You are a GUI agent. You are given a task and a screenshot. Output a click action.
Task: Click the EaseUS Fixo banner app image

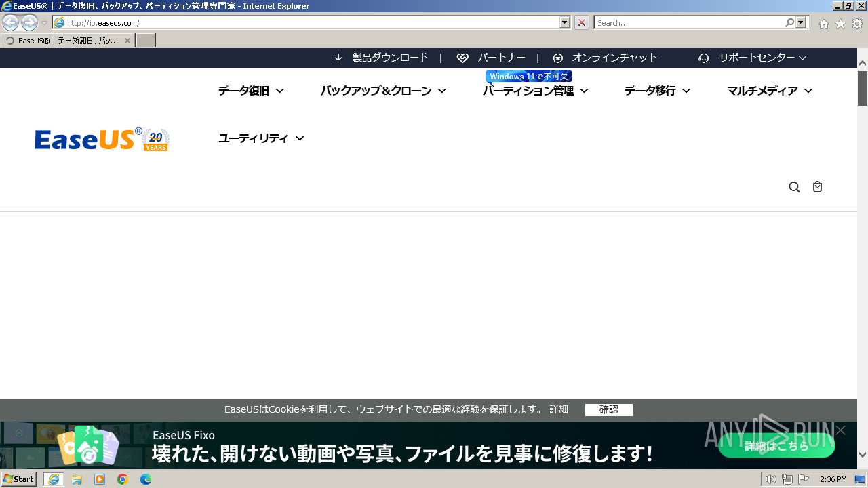(x=88, y=445)
